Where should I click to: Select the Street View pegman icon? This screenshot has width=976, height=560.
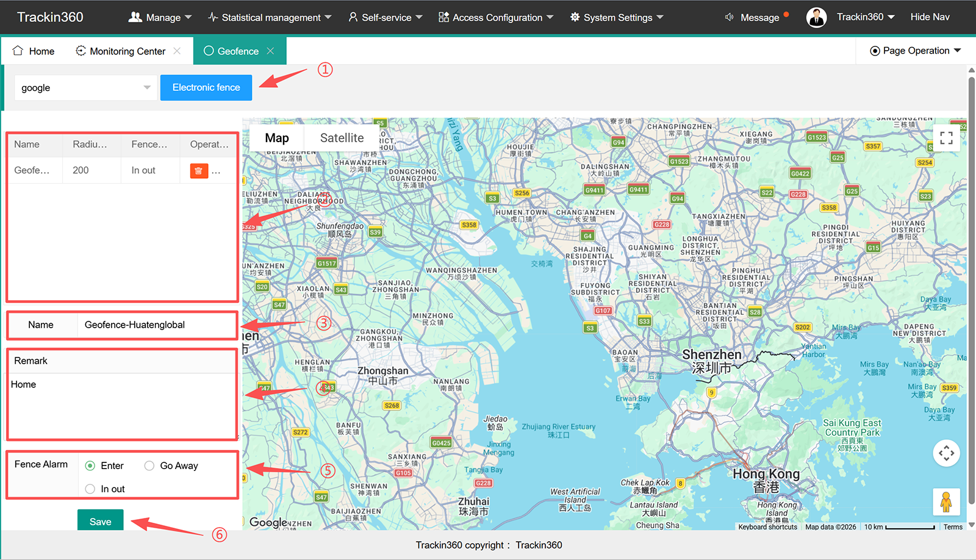point(946,502)
